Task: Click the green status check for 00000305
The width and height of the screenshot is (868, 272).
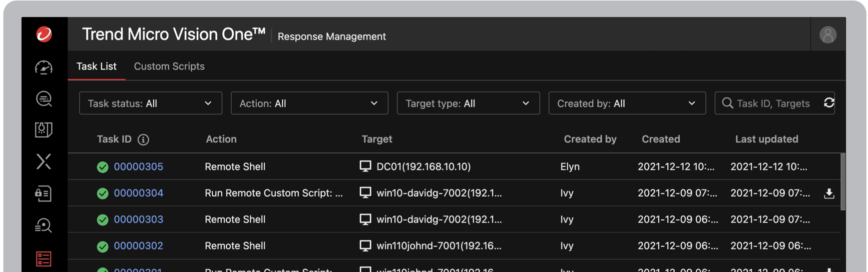Action: [x=102, y=167]
